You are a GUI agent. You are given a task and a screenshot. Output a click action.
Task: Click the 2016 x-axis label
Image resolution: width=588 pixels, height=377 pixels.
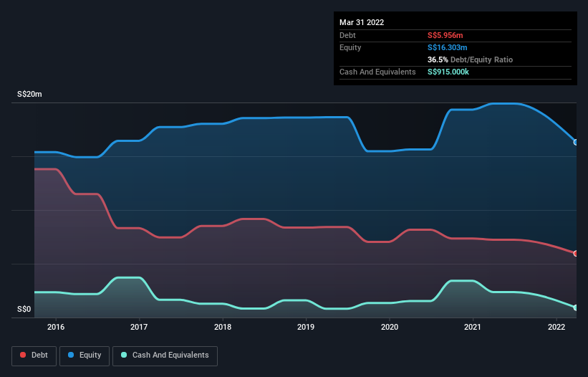tap(56, 327)
